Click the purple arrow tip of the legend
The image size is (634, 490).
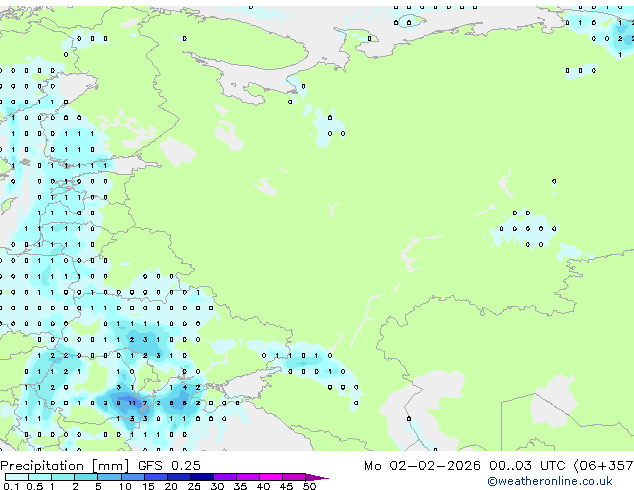(317, 477)
